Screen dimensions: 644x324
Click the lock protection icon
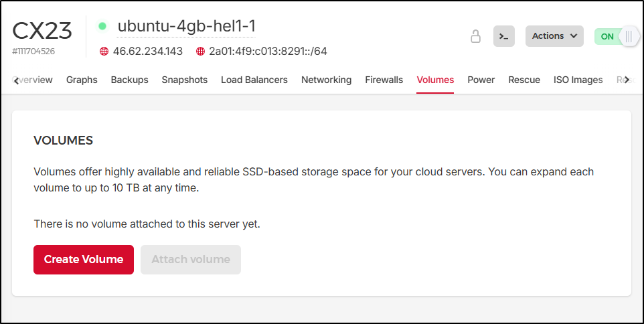click(476, 36)
